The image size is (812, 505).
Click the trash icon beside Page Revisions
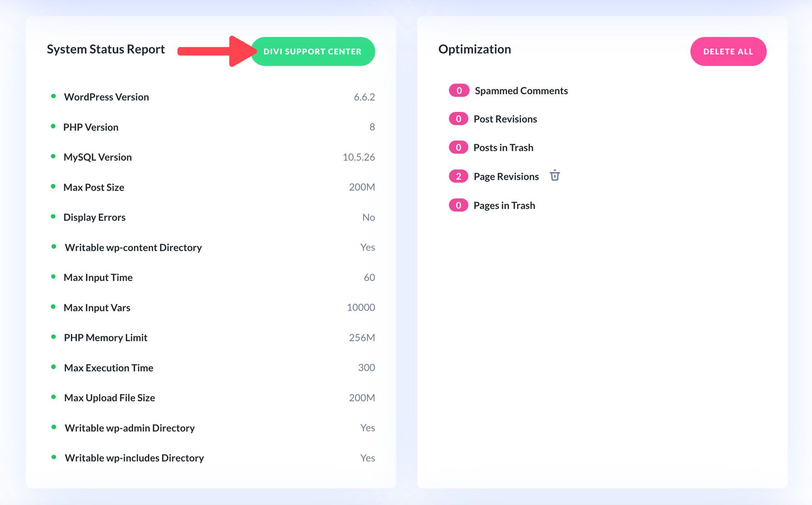[x=555, y=176]
